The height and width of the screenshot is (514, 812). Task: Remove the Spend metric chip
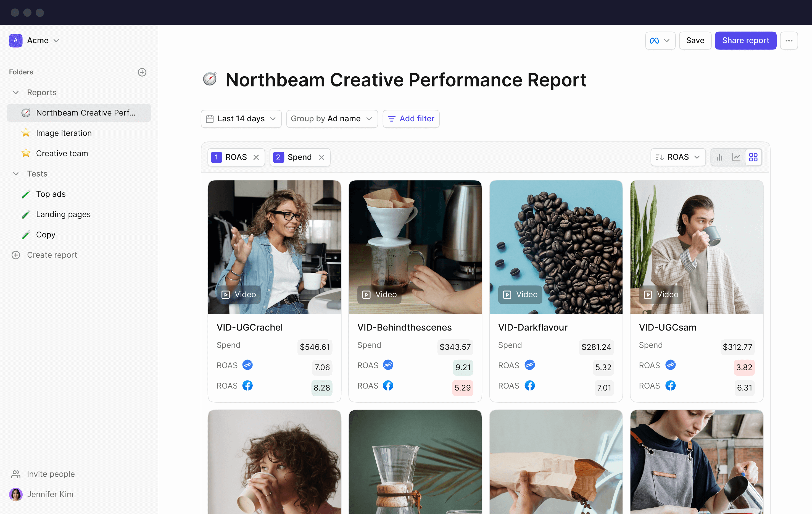tap(322, 157)
